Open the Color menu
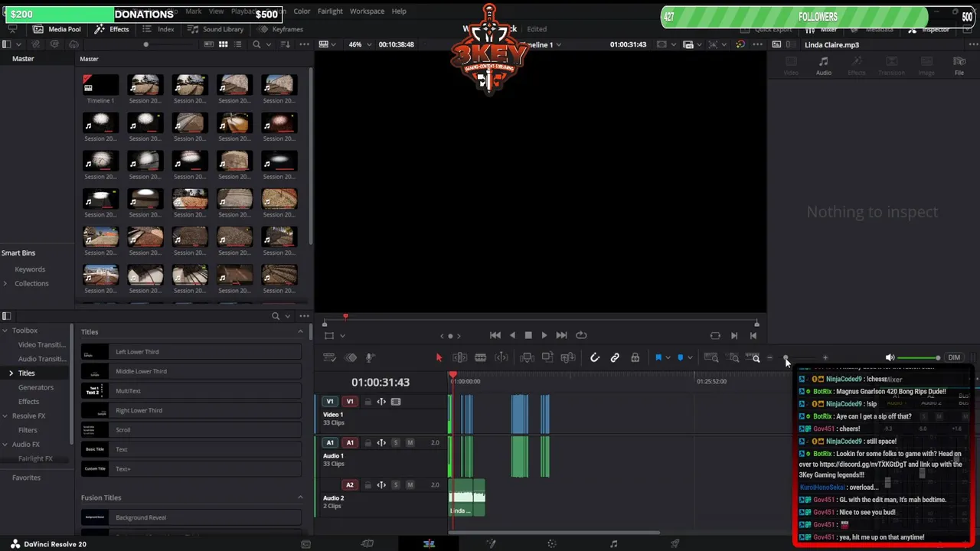 click(302, 11)
